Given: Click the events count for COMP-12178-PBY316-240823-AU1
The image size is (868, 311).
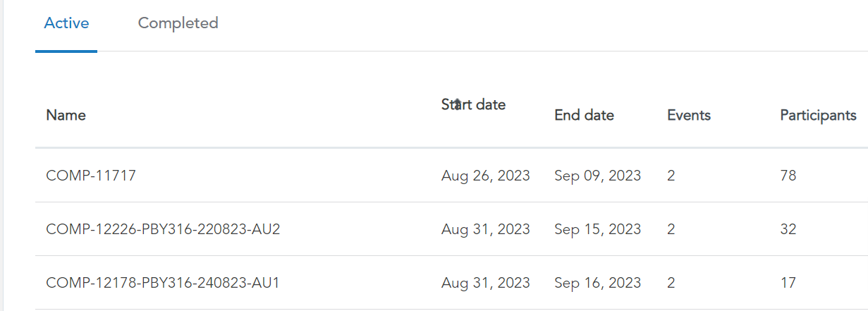Looking at the screenshot, I should pyautogui.click(x=671, y=283).
